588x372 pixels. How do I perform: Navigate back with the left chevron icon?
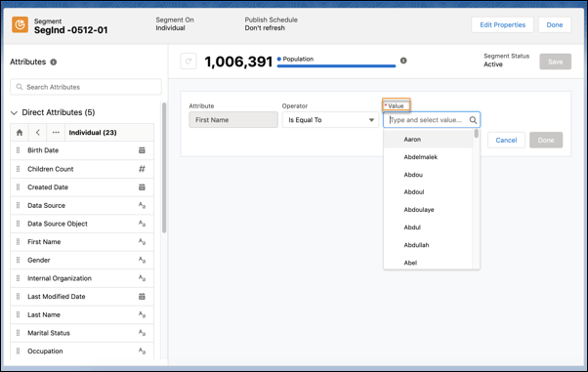click(38, 133)
